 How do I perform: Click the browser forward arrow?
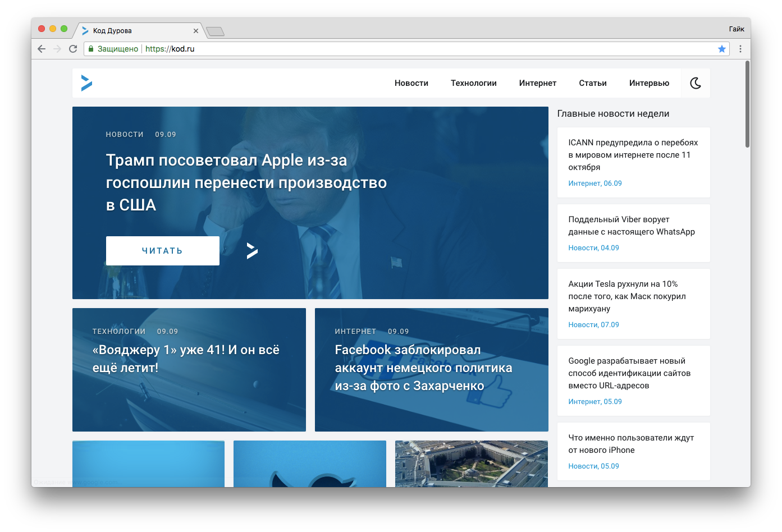pyautogui.click(x=57, y=49)
